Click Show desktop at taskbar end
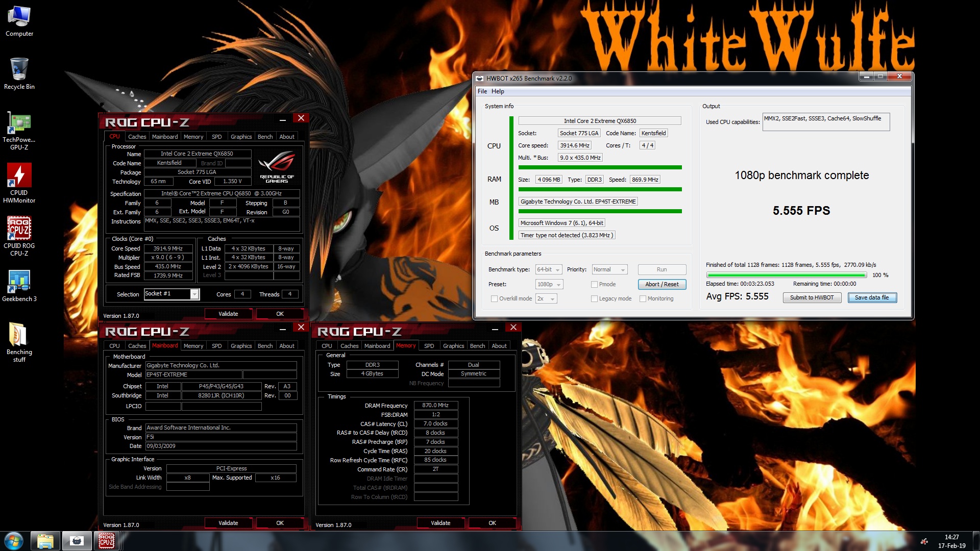The image size is (980, 551). (x=976, y=541)
